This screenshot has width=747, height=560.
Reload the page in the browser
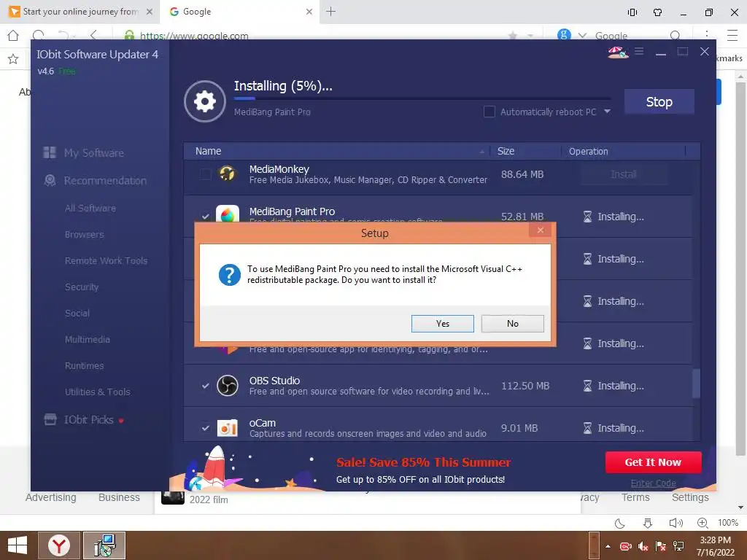click(x=39, y=35)
